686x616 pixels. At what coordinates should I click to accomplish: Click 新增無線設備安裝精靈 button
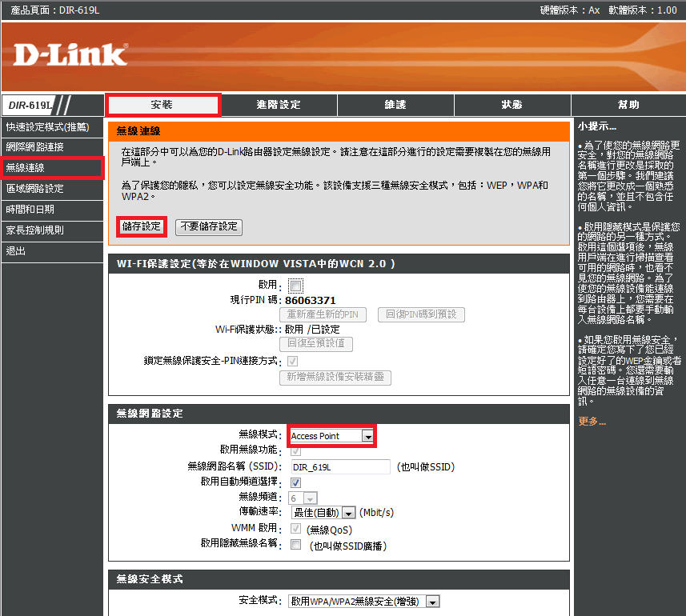(x=335, y=378)
